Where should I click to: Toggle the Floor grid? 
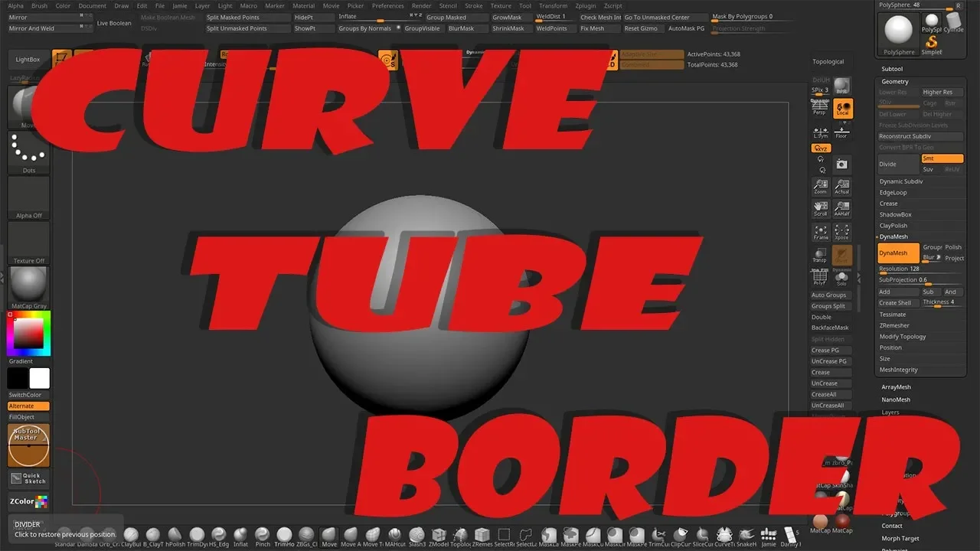tap(841, 131)
